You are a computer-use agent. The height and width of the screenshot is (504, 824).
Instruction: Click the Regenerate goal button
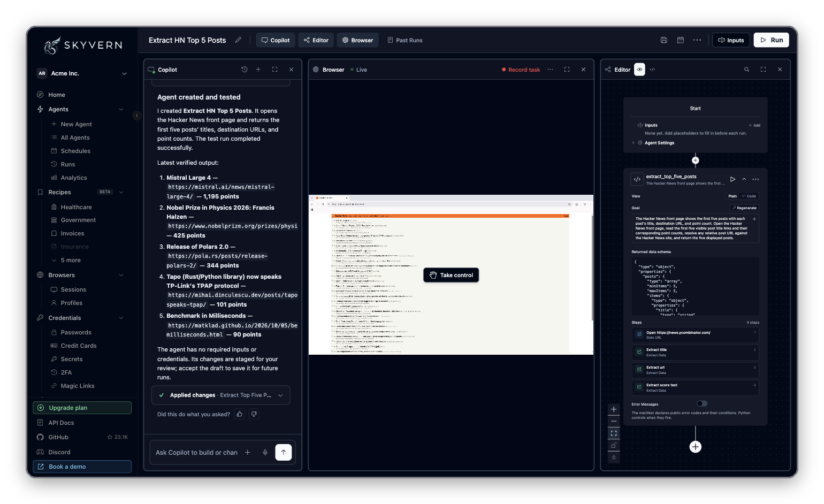coord(744,208)
